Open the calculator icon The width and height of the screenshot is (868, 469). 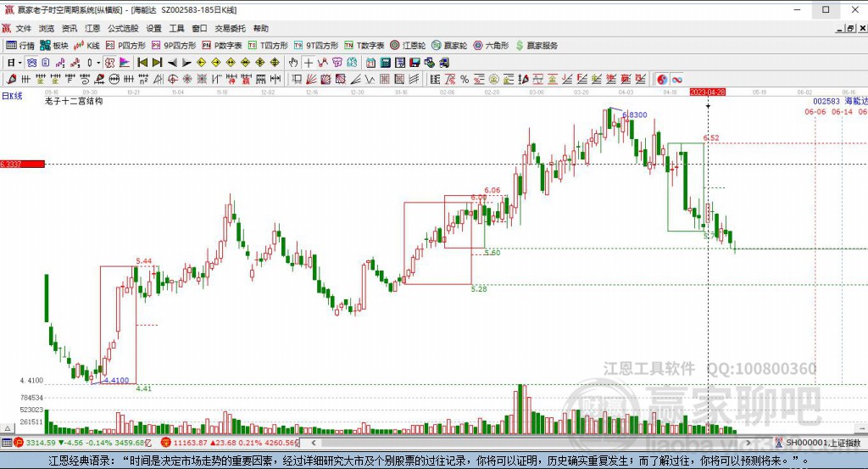[x=385, y=63]
